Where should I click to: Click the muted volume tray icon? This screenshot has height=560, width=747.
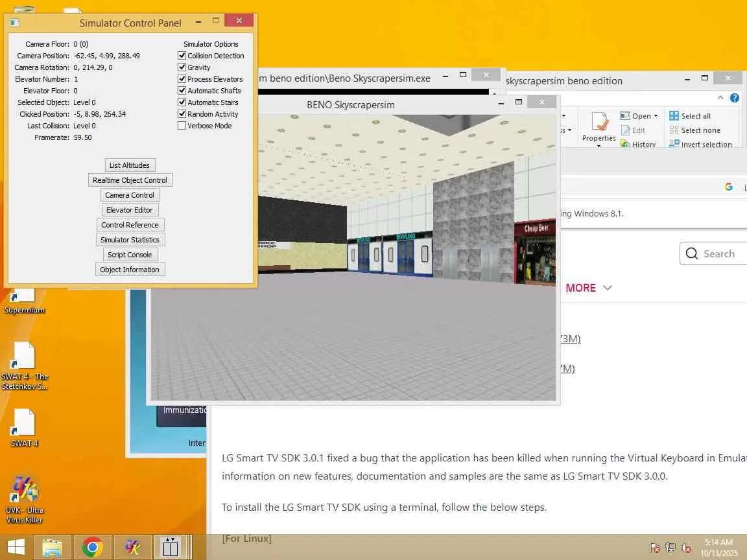click(x=686, y=548)
